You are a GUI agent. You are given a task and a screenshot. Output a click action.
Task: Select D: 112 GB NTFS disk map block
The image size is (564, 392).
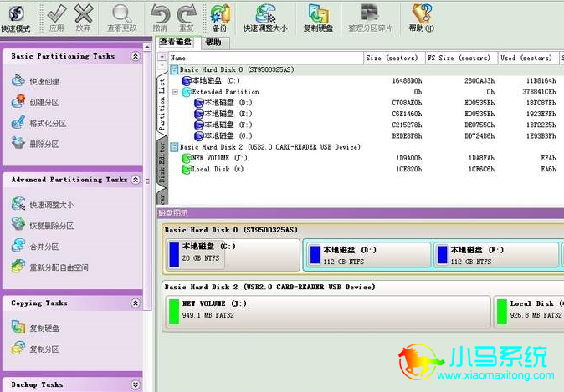[367, 256]
